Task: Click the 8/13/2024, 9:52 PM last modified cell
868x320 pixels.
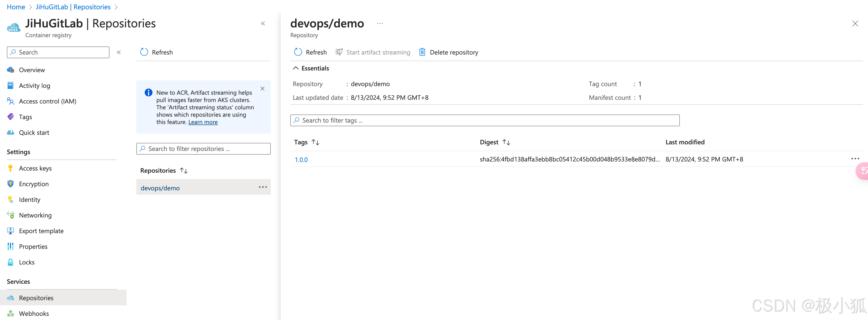Action: [704, 159]
